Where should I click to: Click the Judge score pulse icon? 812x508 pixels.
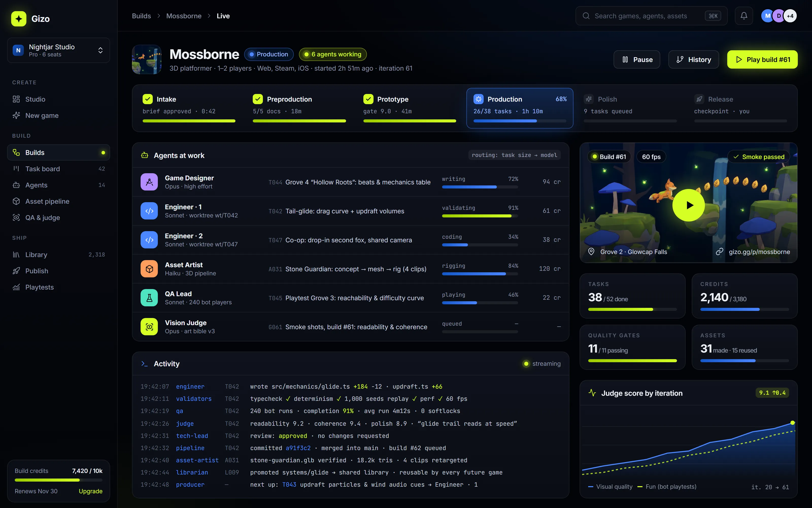592,393
